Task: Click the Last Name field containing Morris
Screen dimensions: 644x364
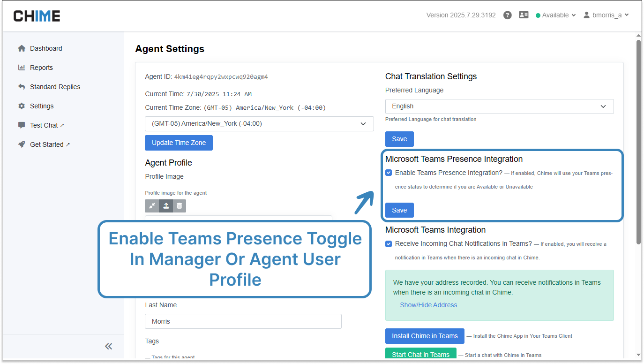Action: [243, 321]
